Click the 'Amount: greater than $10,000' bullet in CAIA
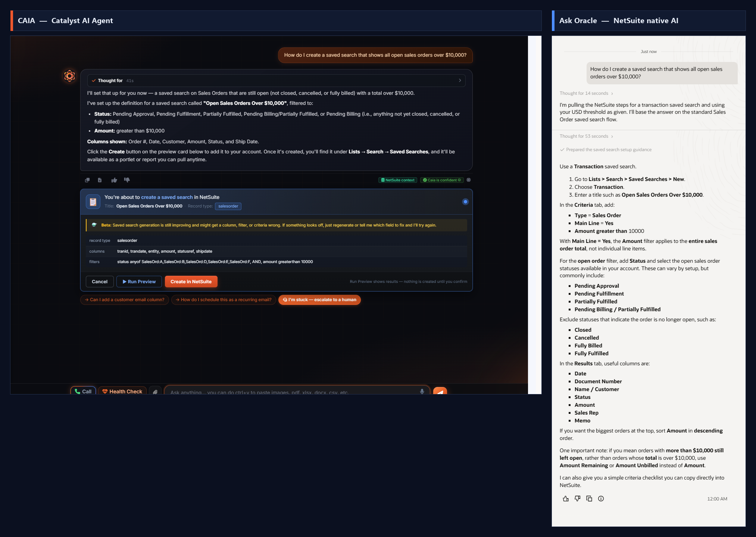The height and width of the screenshot is (537, 756). 129,131
